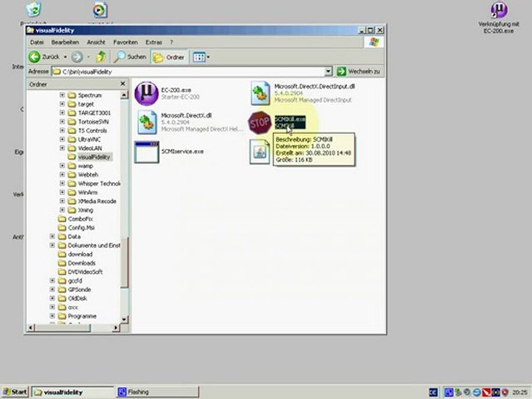Select the SCMIservice.exe window icon
Screen dimensions: 532x399
click(146, 152)
